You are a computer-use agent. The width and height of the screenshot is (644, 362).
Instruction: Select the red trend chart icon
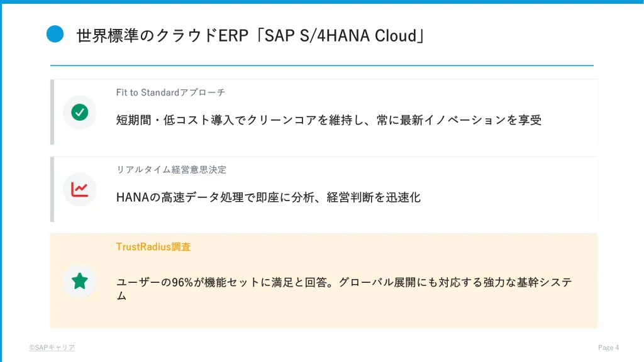click(x=80, y=189)
